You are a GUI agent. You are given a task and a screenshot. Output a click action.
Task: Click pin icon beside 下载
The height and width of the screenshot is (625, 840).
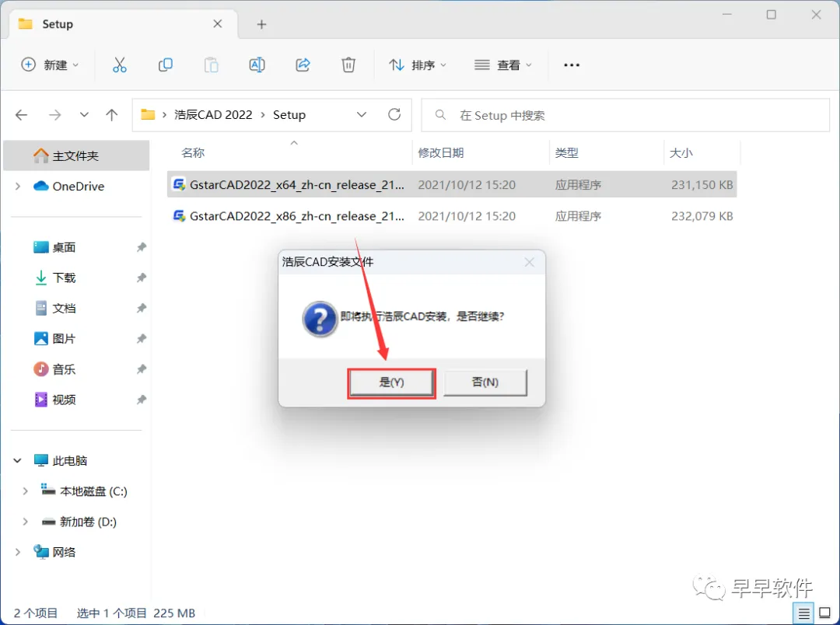point(142,278)
